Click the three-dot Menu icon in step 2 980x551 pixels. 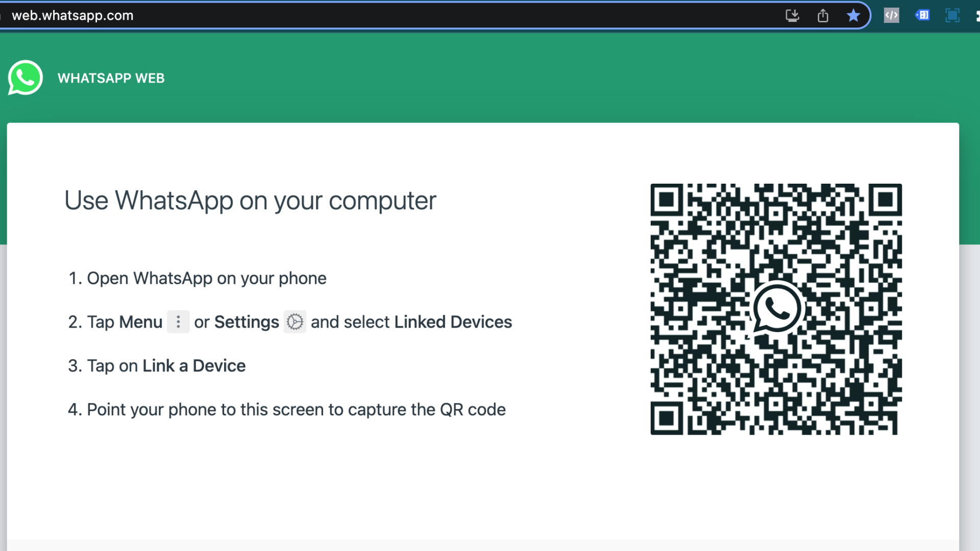(x=178, y=322)
